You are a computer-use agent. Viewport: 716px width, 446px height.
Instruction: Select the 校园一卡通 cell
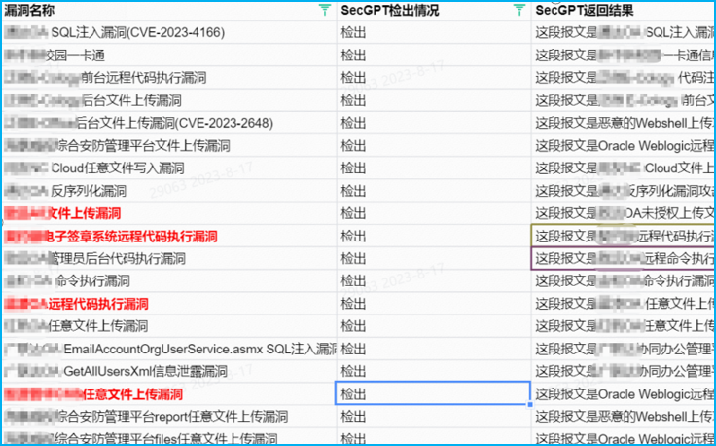pyautogui.click(x=169, y=55)
